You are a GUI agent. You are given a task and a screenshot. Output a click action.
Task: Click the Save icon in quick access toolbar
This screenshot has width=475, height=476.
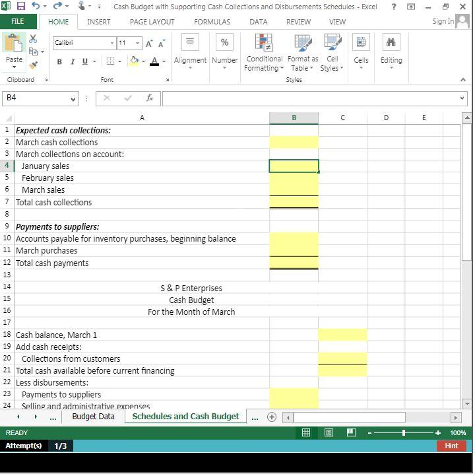point(20,6)
